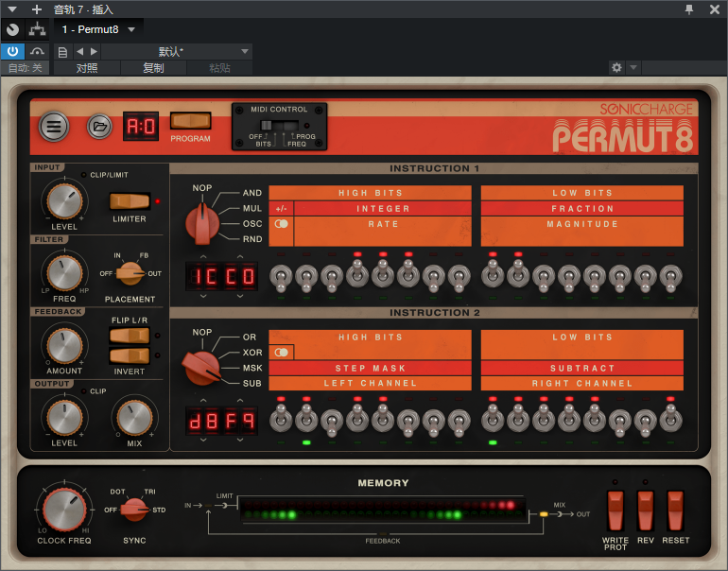Image resolution: width=728 pixels, height=571 pixels.
Task: Click the filter PLACEMENT selector knob
Action: click(x=130, y=273)
